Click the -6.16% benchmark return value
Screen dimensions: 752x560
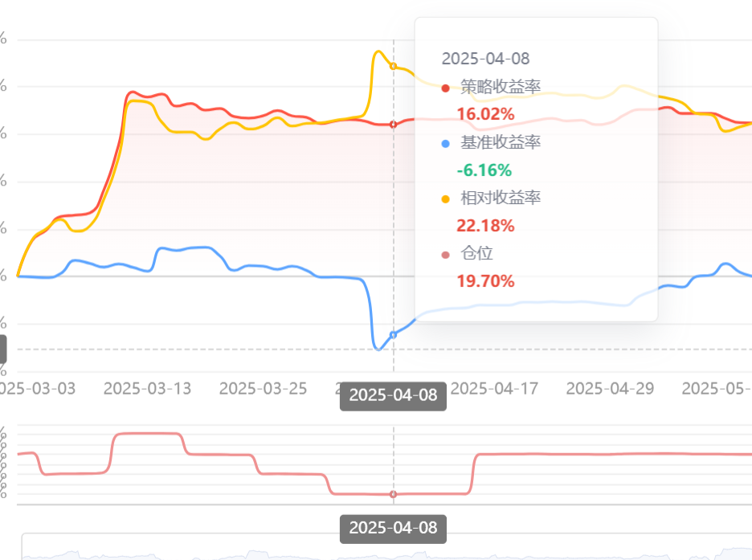click(x=484, y=170)
